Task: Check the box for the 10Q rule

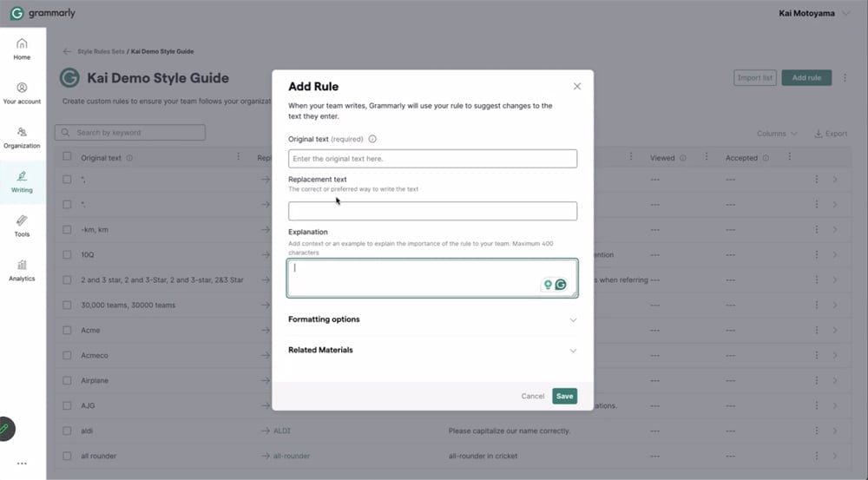Action: click(x=67, y=254)
